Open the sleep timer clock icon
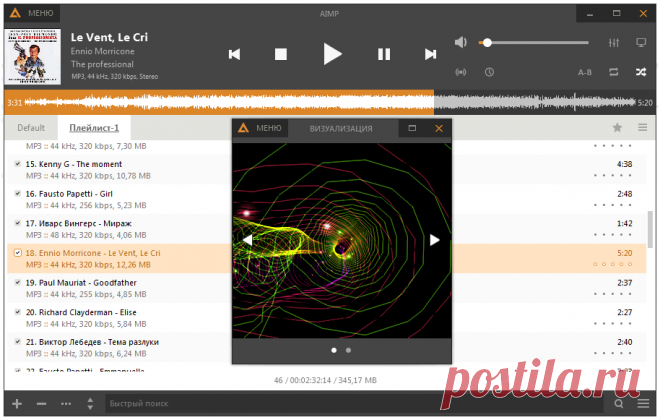The image size is (660, 420). pyautogui.click(x=489, y=72)
